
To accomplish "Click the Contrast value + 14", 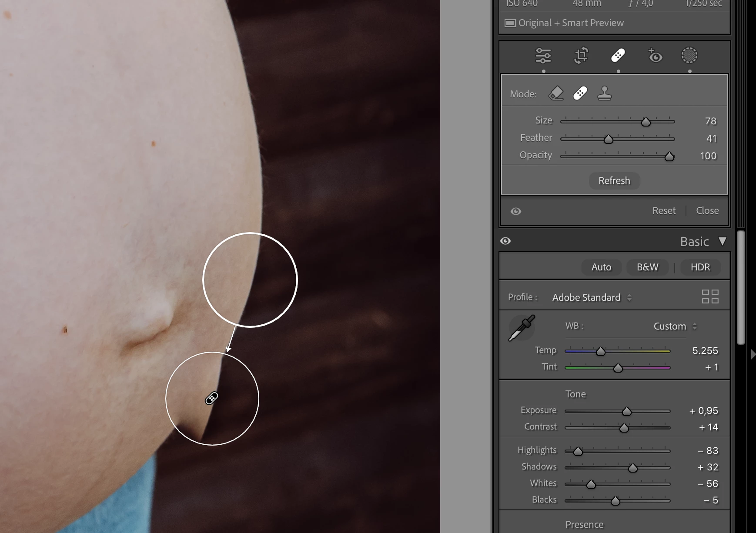I will point(708,427).
